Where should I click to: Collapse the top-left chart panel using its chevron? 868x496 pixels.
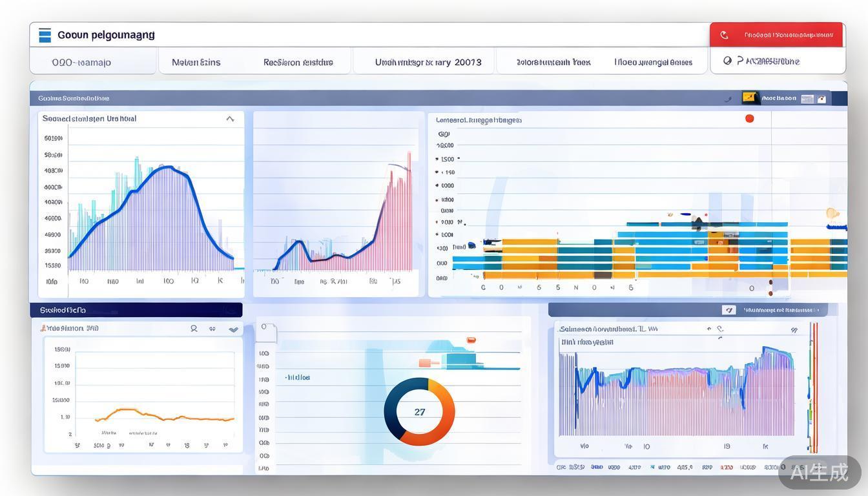click(230, 119)
